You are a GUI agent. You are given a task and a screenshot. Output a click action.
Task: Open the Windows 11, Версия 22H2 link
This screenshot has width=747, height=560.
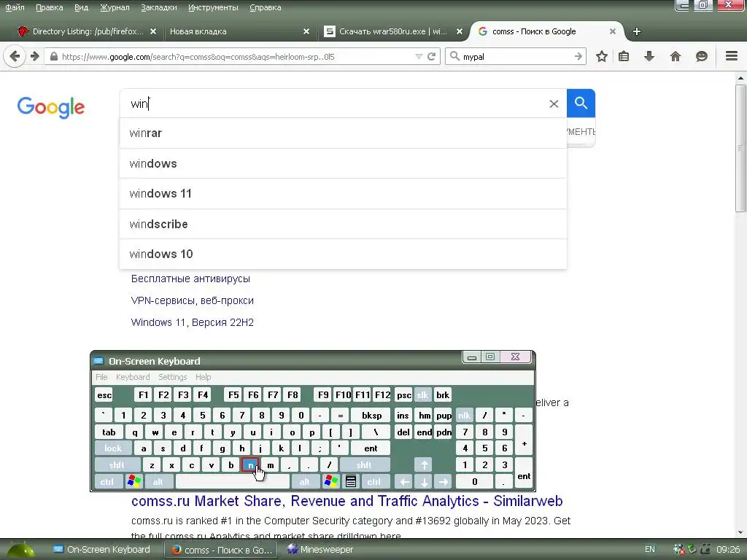point(193,322)
